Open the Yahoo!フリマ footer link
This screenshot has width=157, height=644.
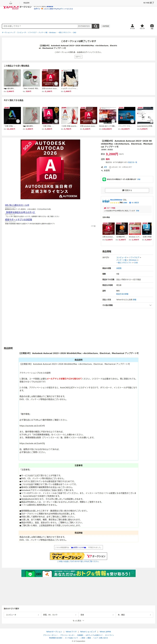(x=71, y=632)
